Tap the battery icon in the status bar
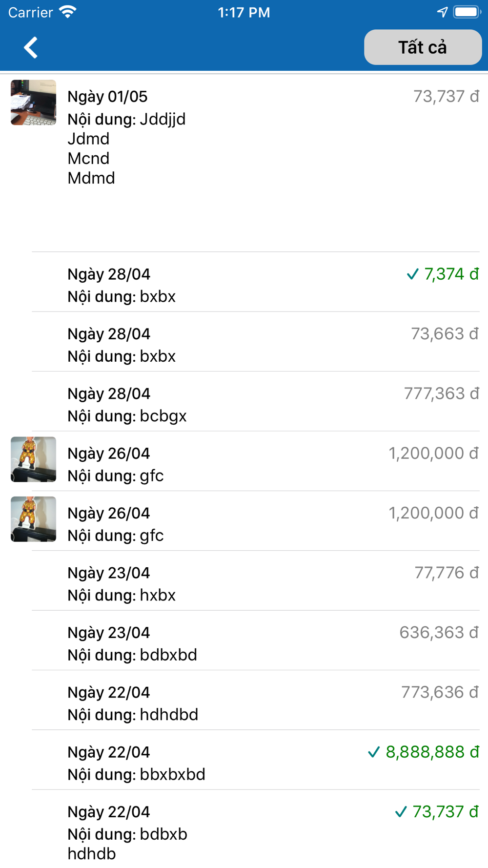The height and width of the screenshot is (868, 488). 467,12
